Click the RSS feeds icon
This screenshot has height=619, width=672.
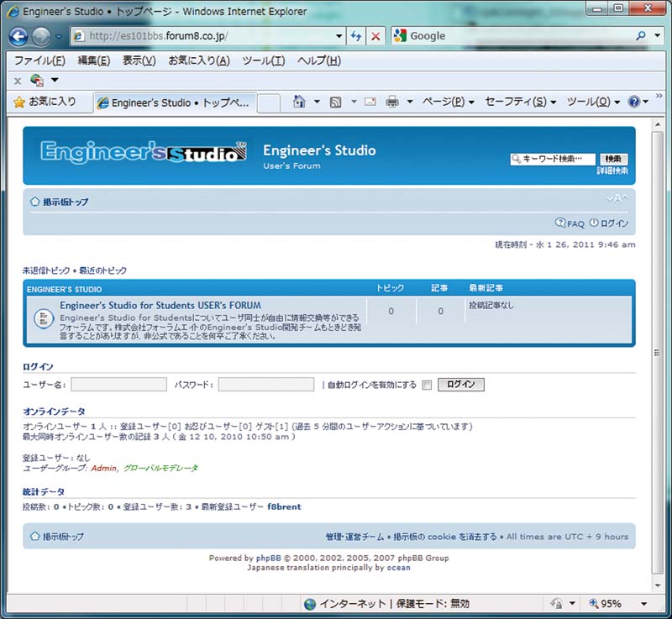coord(335,102)
